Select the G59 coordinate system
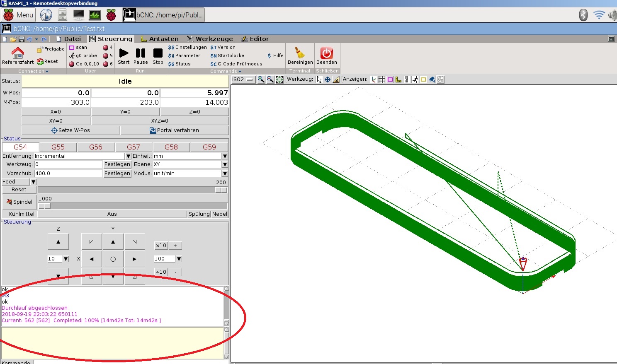 pyautogui.click(x=209, y=147)
